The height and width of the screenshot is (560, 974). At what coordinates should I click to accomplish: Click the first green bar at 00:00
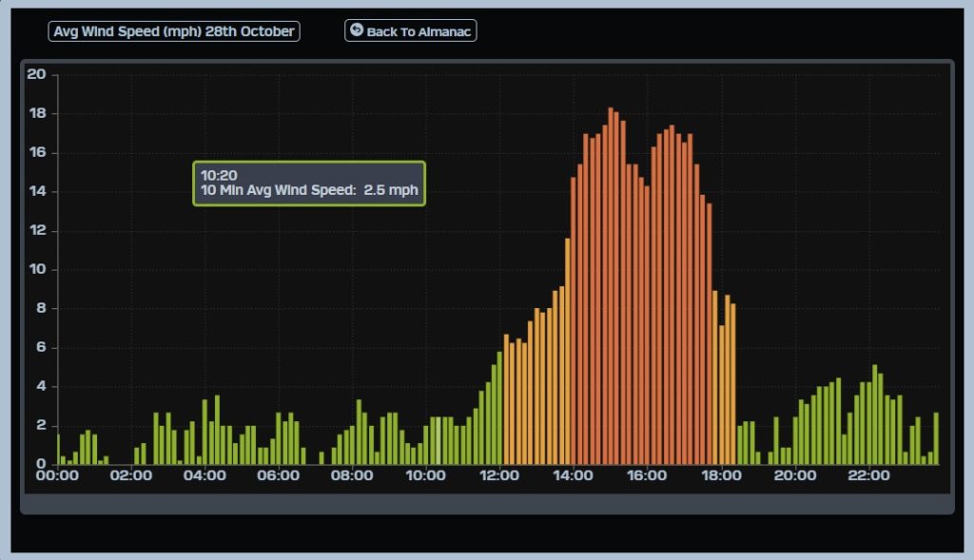58,449
